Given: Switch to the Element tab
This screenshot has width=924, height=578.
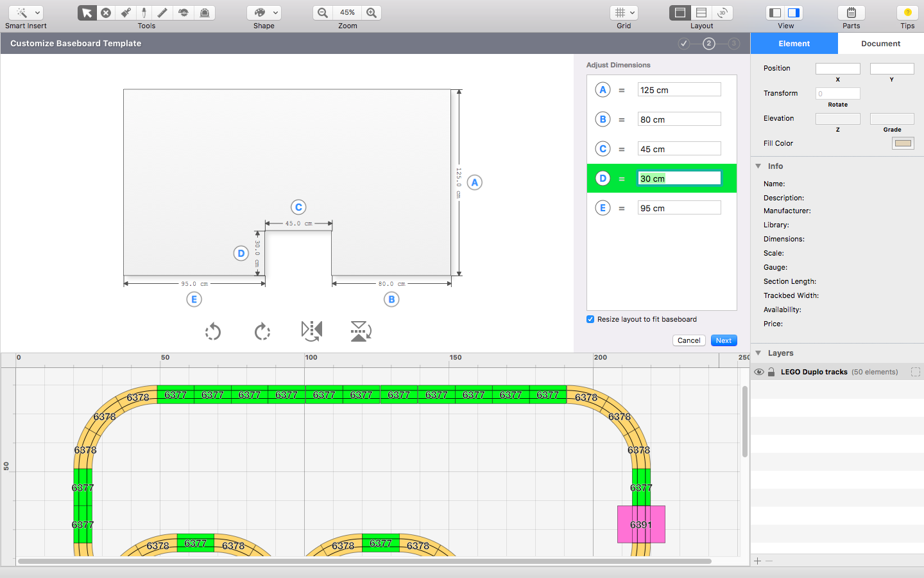Looking at the screenshot, I should point(794,44).
